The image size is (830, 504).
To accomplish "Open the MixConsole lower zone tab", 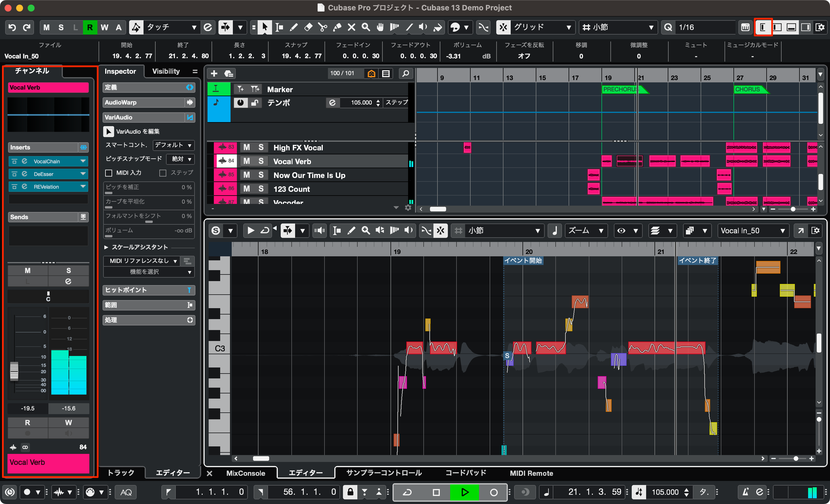I will [246, 473].
